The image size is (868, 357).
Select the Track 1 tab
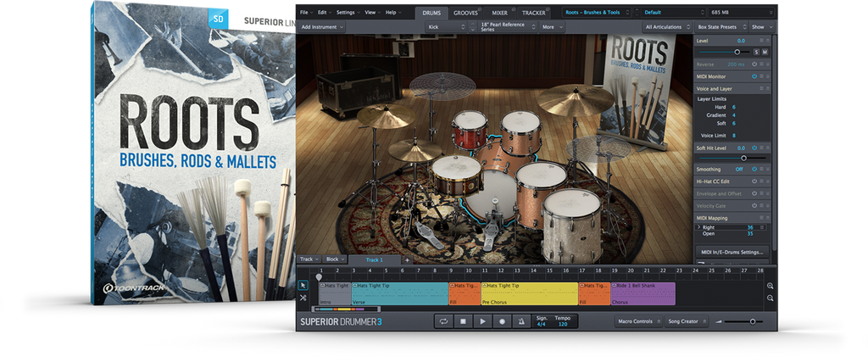click(x=375, y=259)
